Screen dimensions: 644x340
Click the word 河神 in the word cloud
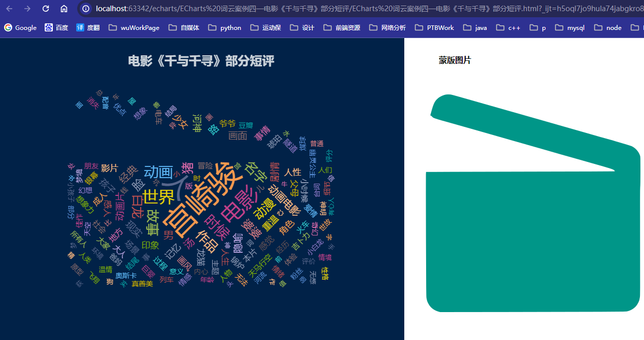pyautogui.click(x=197, y=124)
